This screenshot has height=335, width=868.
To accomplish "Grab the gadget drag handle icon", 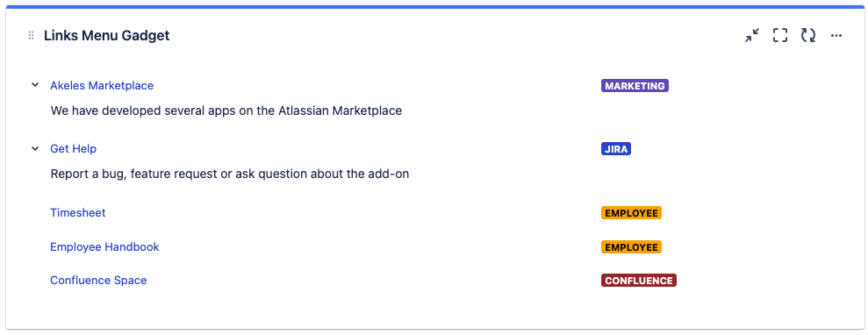I will pyautogui.click(x=31, y=35).
